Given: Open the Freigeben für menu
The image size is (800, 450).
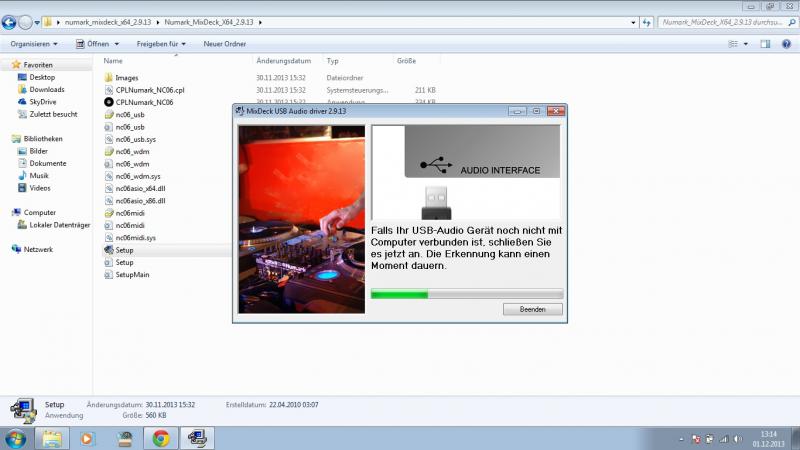Looking at the screenshot, I should coord(161,44).
